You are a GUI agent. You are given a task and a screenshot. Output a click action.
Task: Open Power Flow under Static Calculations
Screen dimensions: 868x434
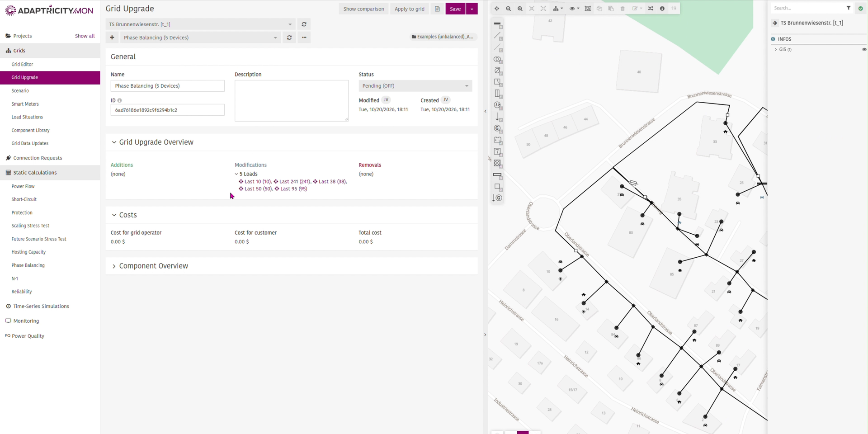click(23, 186)
